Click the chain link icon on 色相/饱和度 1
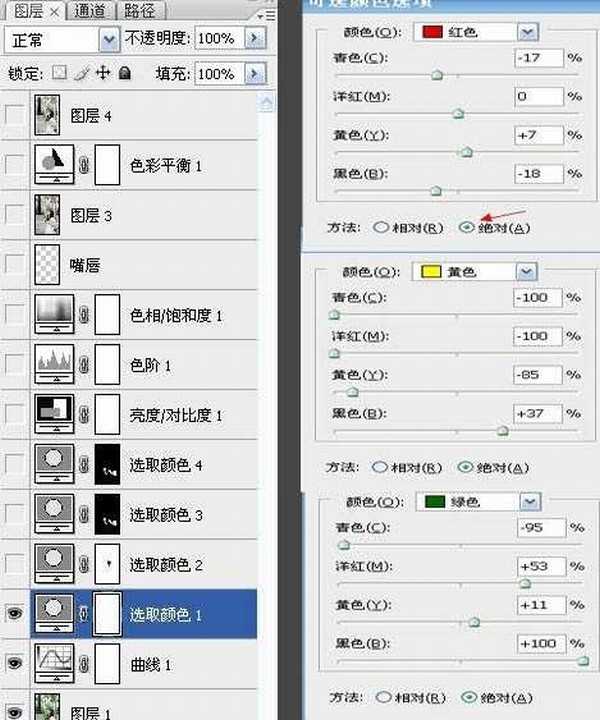 [x=84, y=315]
